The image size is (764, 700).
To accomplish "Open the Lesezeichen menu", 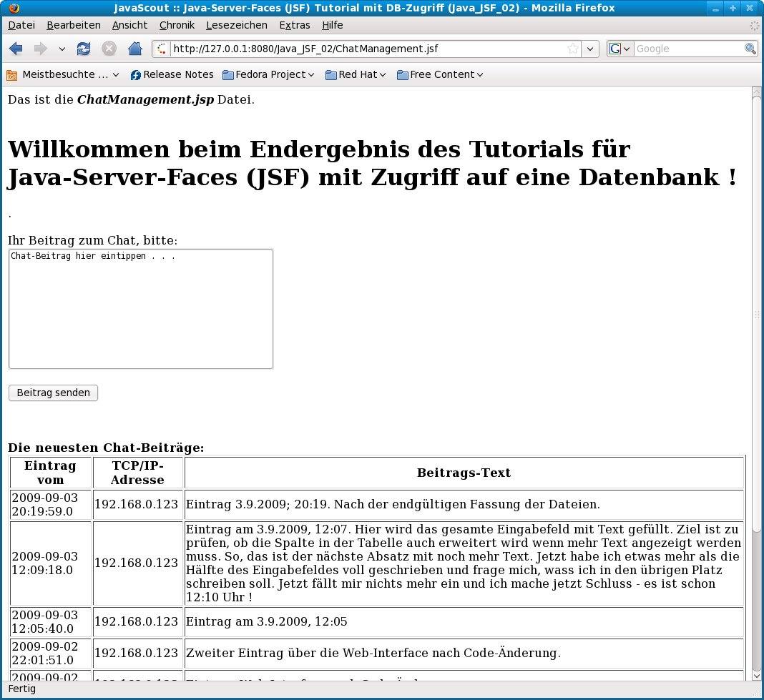I will (236, 25).
